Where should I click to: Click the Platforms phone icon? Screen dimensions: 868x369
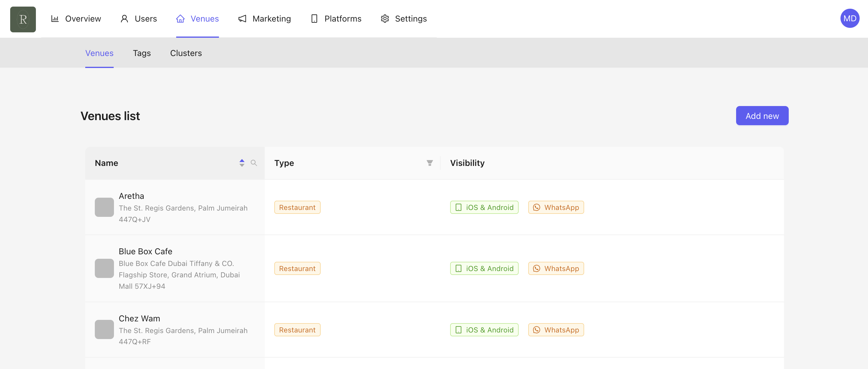314,19
